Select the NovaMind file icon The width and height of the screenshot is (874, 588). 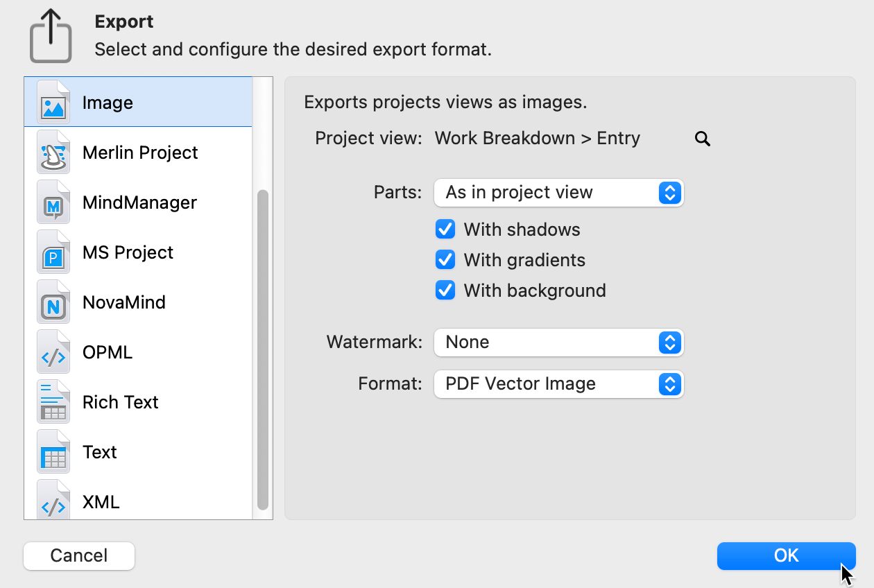53,303
